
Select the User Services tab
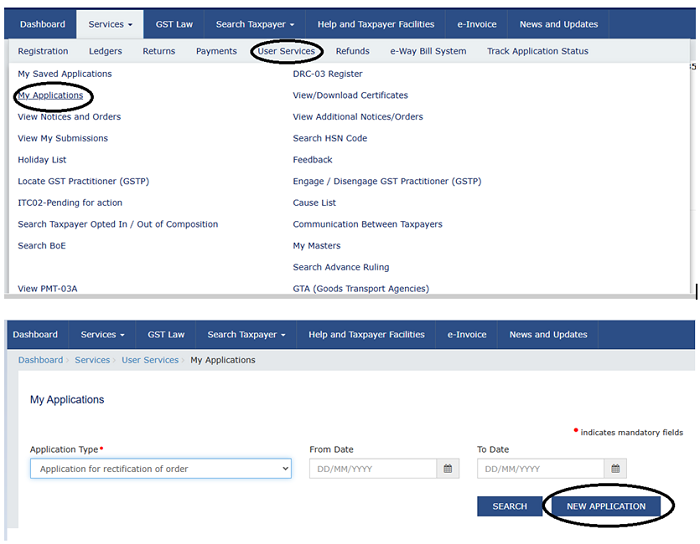[286, 51]
